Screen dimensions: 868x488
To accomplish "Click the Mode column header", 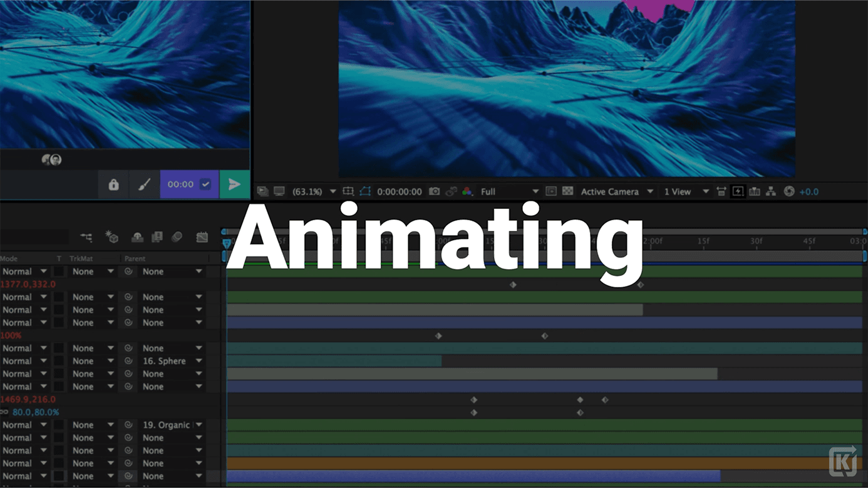I will point(9,258).
